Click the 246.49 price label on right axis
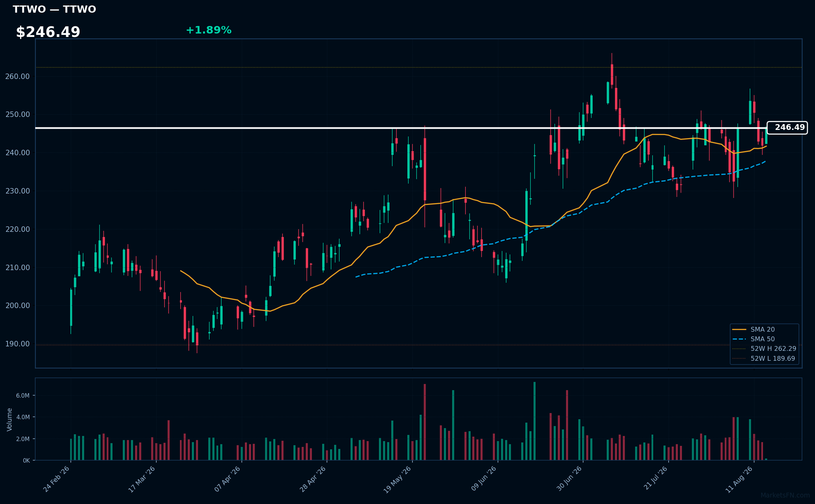The image size is (815, 504). point(787,128)
